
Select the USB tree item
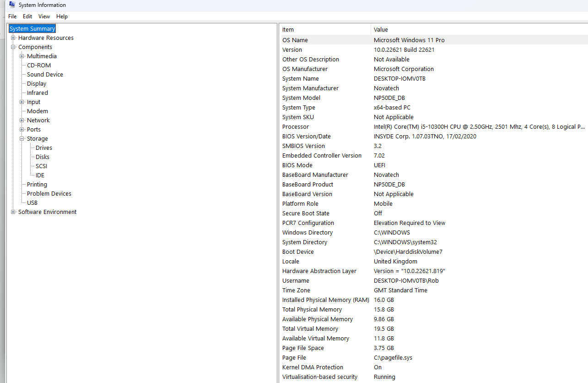coord(32,203)
